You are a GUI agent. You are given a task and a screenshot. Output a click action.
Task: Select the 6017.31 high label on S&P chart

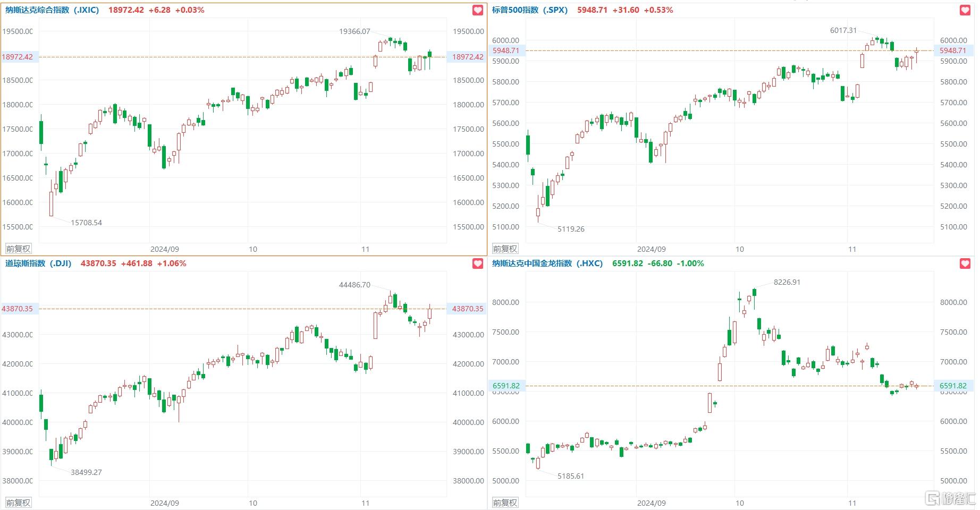[x=843, y=30]
